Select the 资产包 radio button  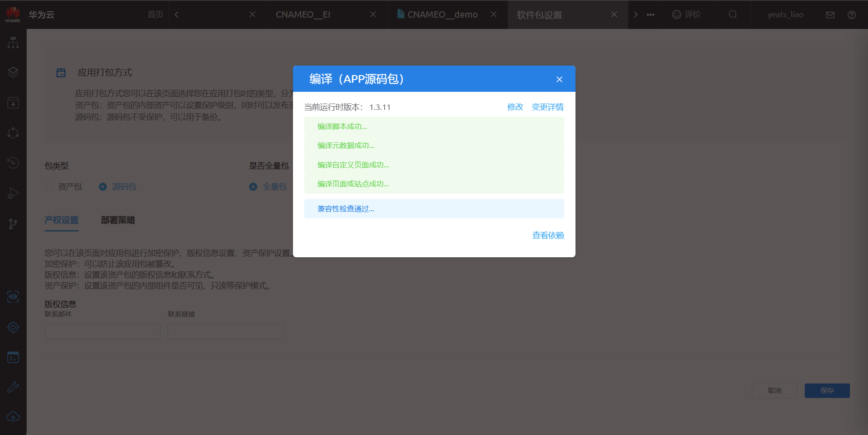(49, 187)
